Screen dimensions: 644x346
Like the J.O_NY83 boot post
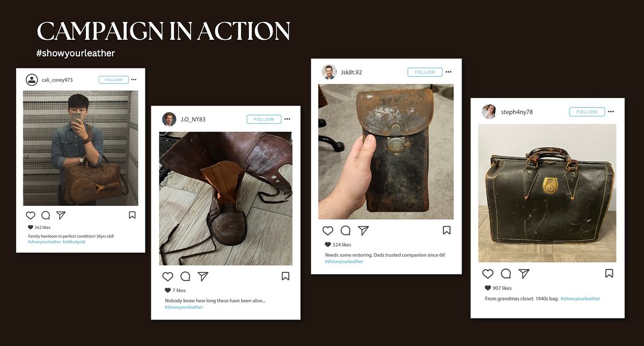168,276
